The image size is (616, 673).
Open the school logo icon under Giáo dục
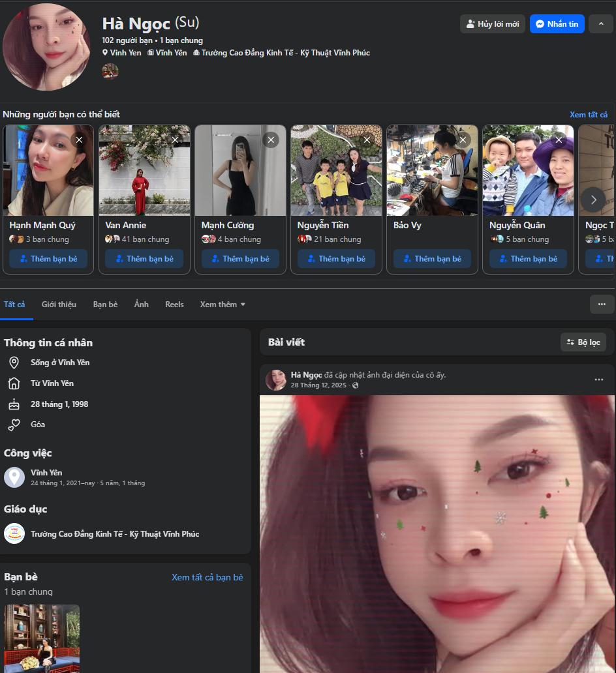click(14, 533)
